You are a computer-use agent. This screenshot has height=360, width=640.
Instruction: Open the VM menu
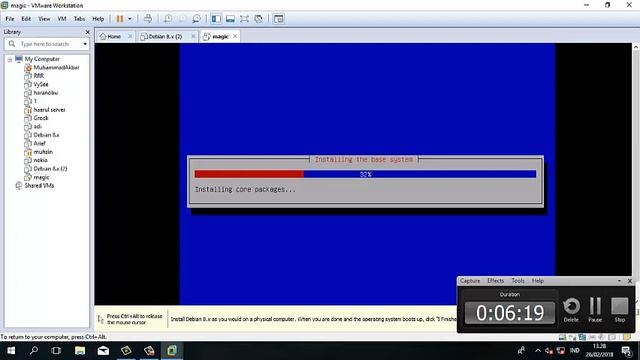62,19
